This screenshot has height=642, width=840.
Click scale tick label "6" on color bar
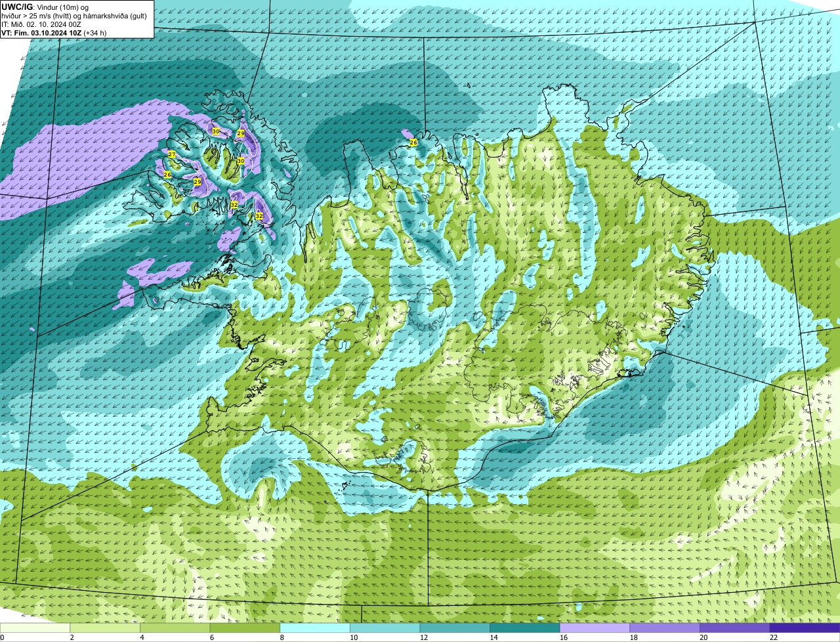[211, 637]
